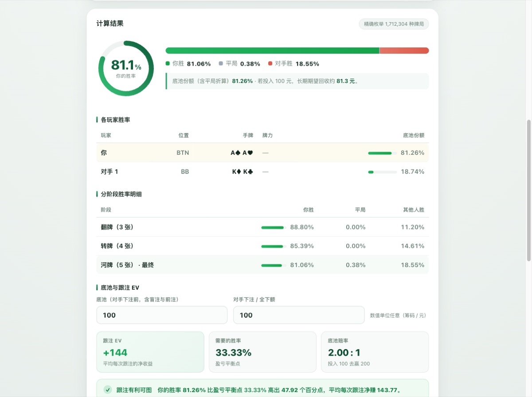The image size is (532, 397).
Task: Click the green section of the win/lose bar
Action: pos(272,51)
